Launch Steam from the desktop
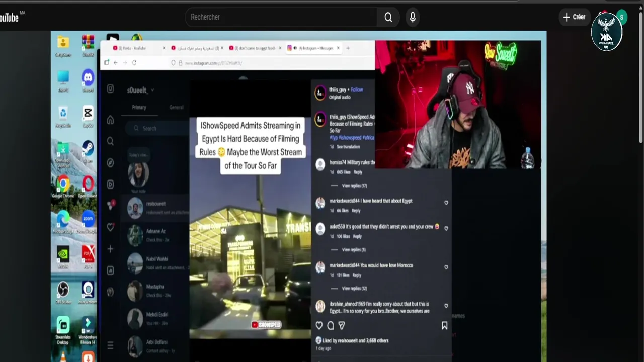This screenshot has height=362, width=644. pyautogui.click(x=88, y=152)
